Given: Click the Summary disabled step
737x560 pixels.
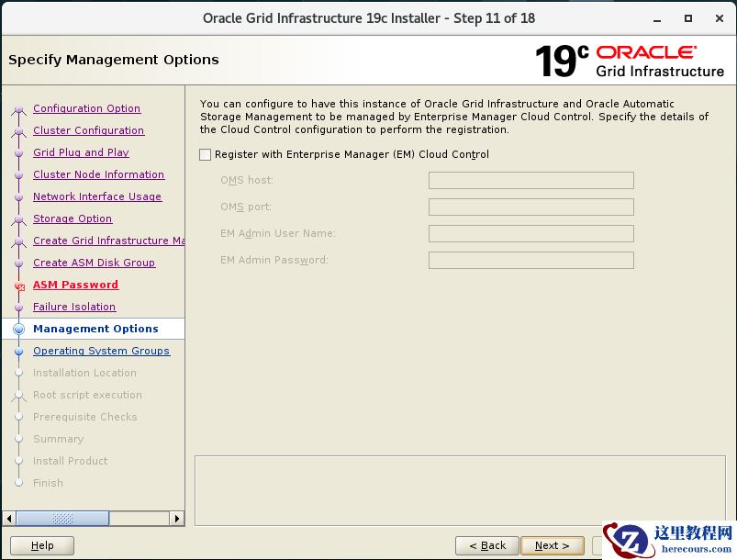Looking at the screenshot, I should (x=59, y=439).
